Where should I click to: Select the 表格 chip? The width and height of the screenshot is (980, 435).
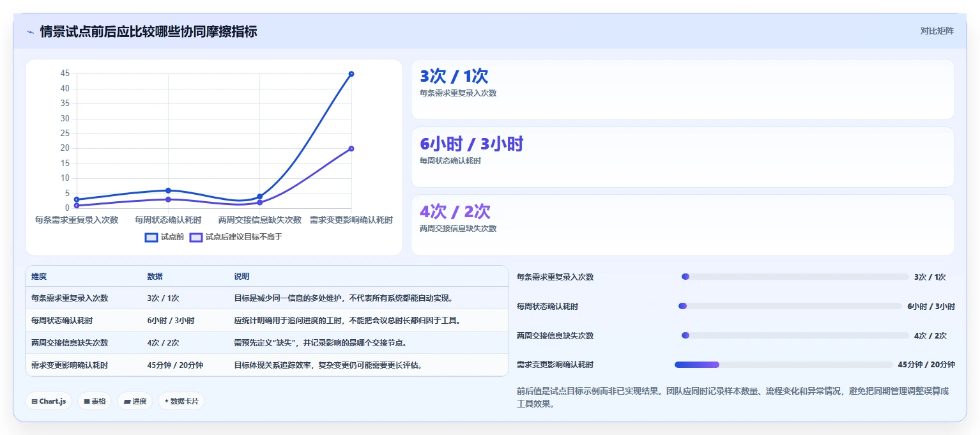click(x=95, y=401)
